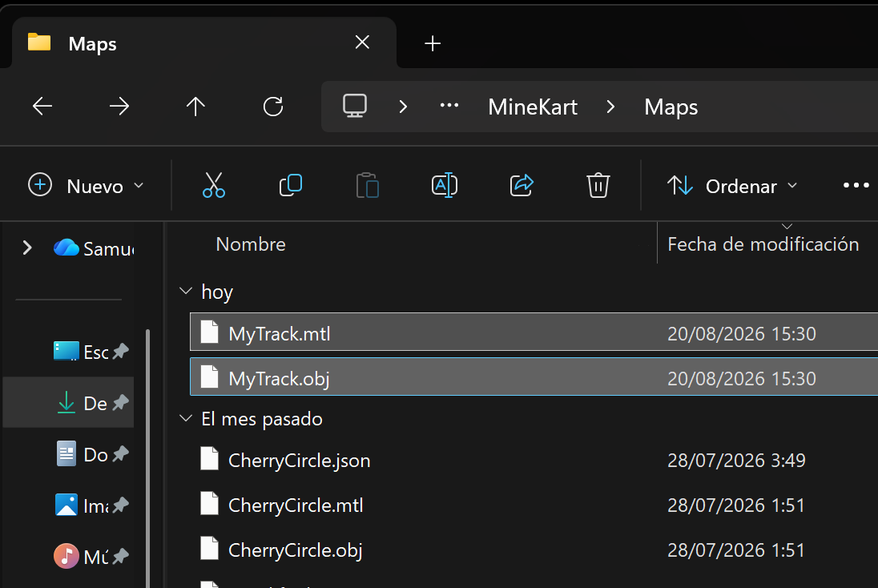
Task: Go forward with the right arrow
Action: click(x=119, y=106)
